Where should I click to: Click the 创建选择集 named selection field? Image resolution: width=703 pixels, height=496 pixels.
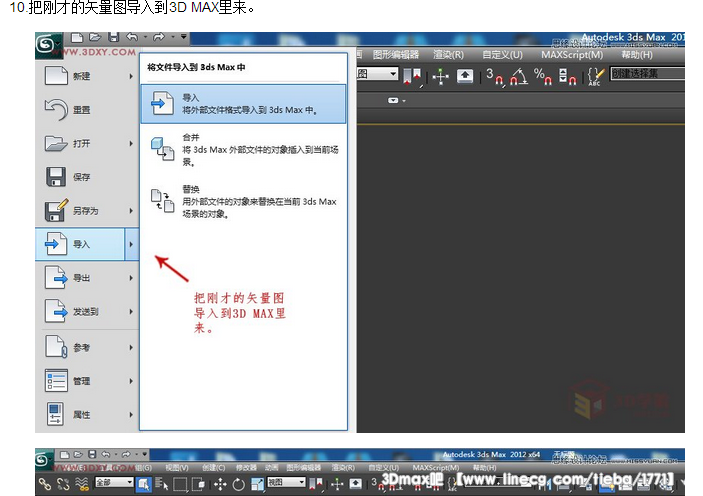pos(647,74)
